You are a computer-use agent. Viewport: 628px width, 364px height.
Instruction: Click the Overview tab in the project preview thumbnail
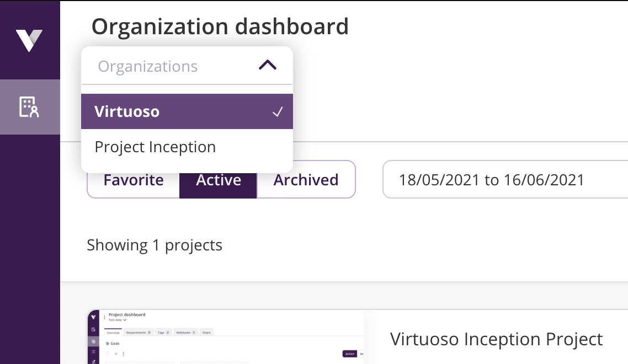pos(113,333)
